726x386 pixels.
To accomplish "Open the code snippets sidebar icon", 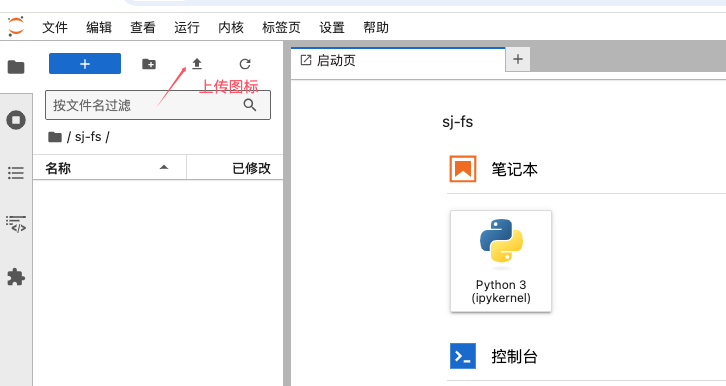I will (x=16, y=224).
